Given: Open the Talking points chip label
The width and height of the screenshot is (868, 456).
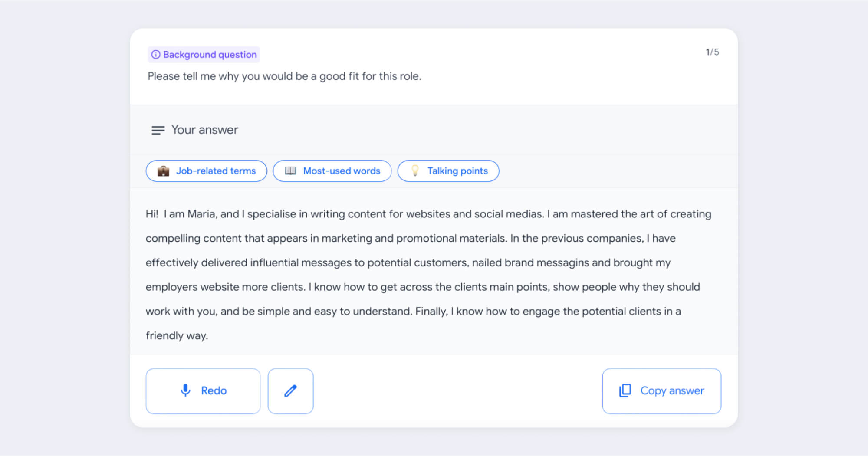Looking at the screenshot, I should [x=457, y=171].
